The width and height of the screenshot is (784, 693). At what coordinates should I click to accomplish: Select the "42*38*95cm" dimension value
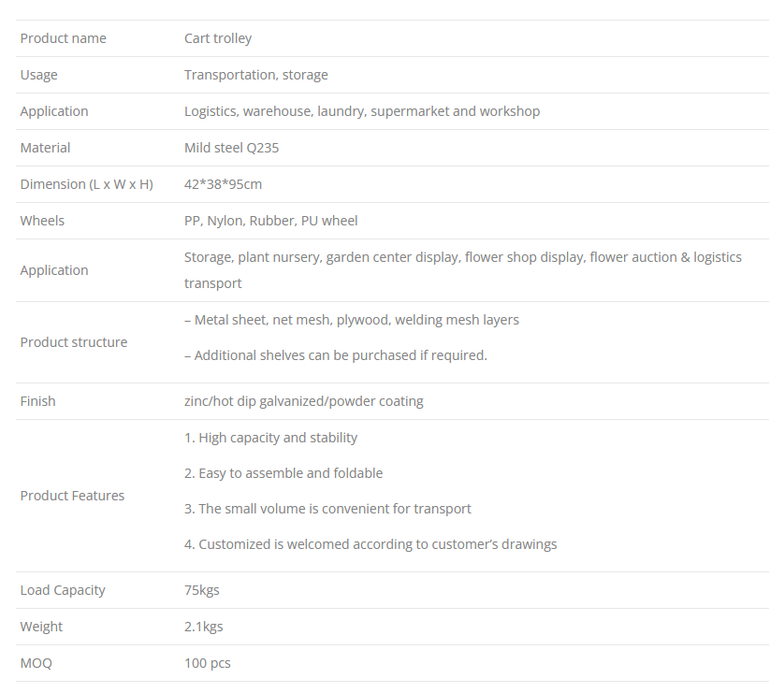(223, 184)
